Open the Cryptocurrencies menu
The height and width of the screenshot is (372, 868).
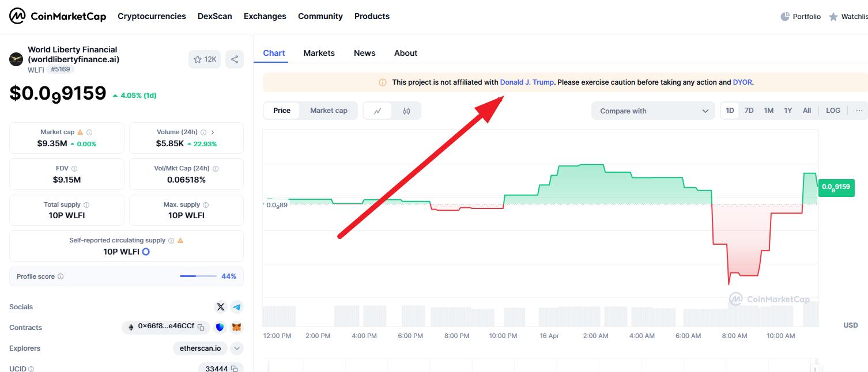[152, 16]
